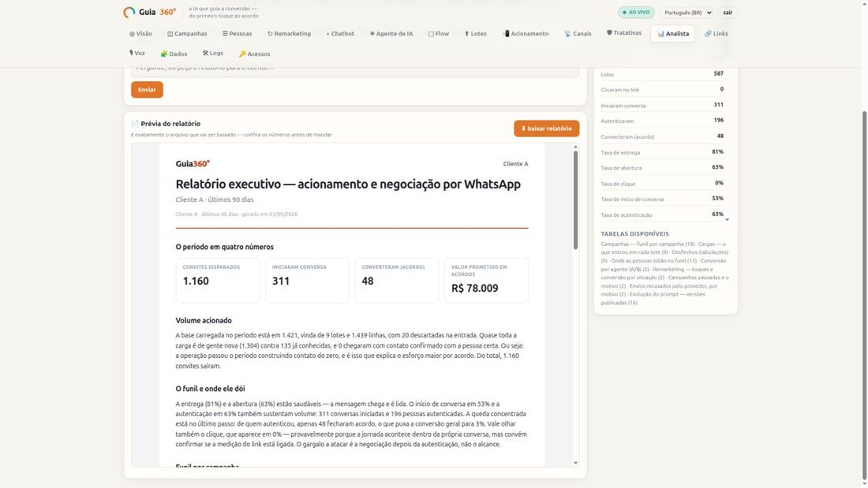This screenshot has height=488, width=868.
Task: Click the Lidos 587 row
Action: [x=662, y=73]
